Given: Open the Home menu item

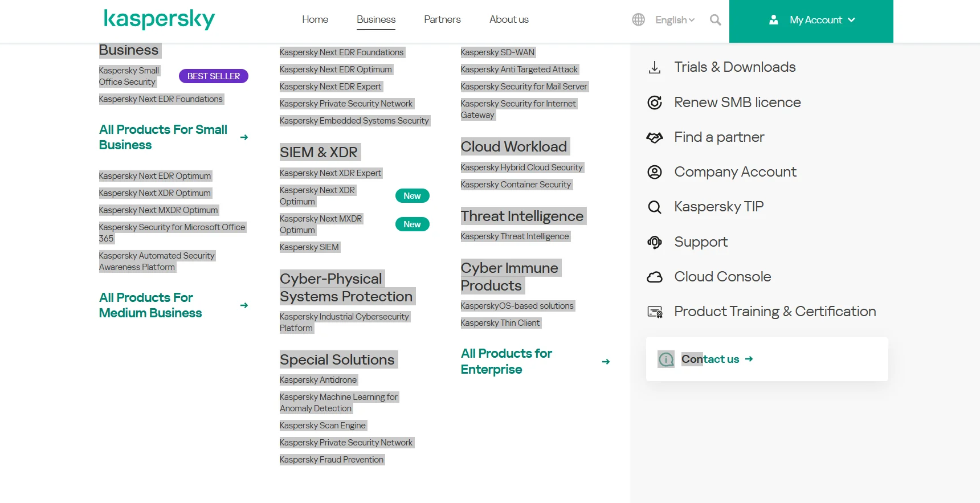Looking at the screenshot, I should coord(315,19).
